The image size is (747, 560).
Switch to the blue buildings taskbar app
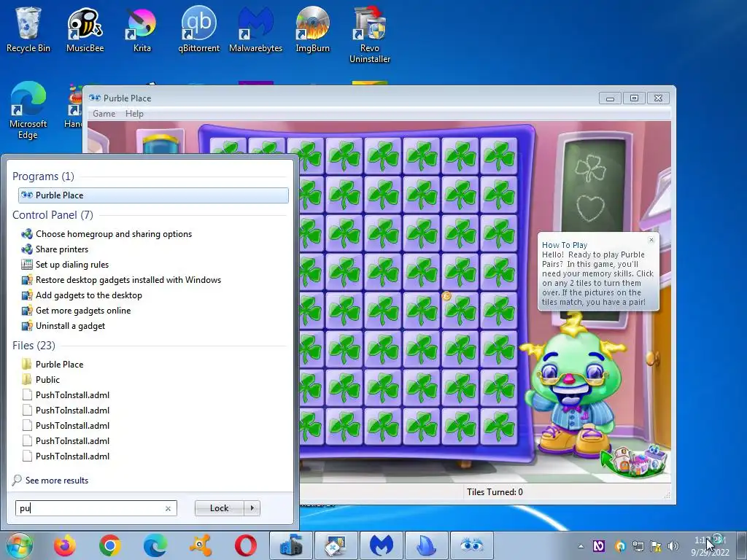tap(291, 545)
